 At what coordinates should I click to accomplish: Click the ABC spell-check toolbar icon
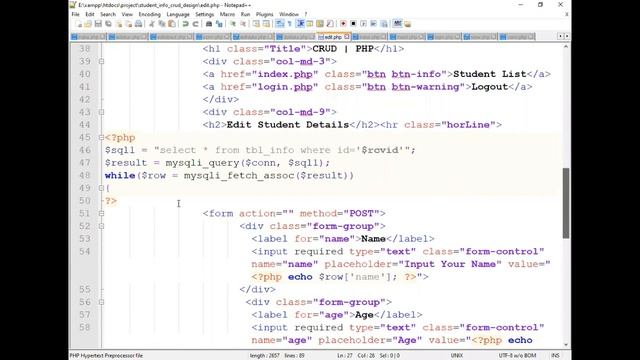(397, 24)
